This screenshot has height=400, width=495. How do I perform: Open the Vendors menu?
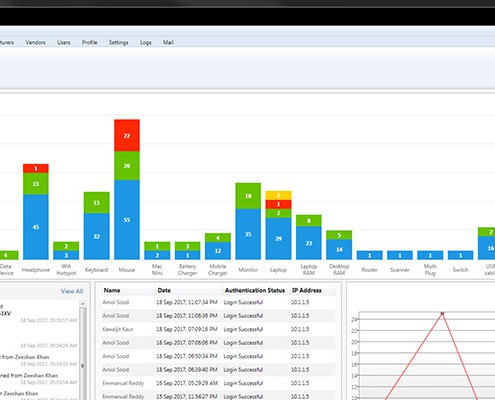click(x=35, y=42)
